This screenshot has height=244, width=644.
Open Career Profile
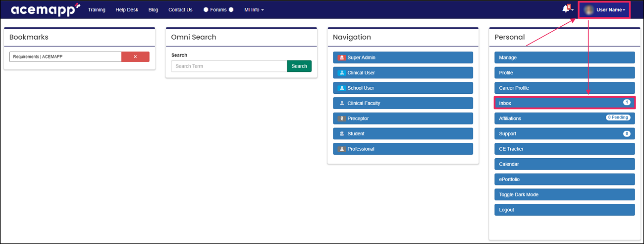pyautogui.click(x=565, y=88)
